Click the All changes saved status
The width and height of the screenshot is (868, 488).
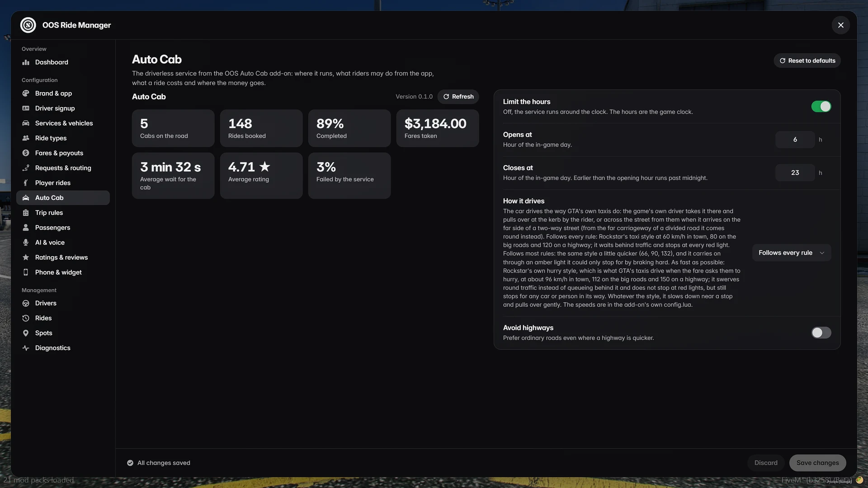tap(159, 463)
